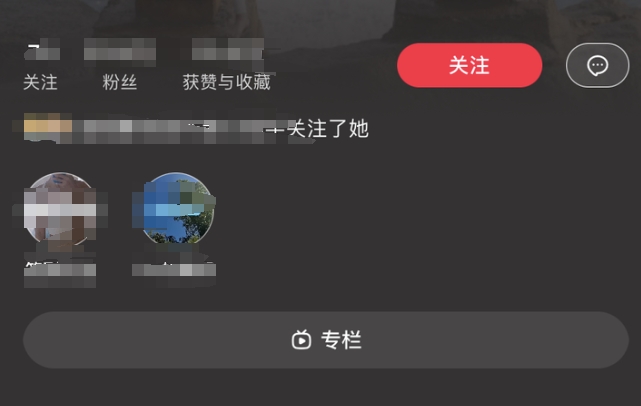
Task: Tap the blurred number above 获赞与收藏
Action: point(228,52)
